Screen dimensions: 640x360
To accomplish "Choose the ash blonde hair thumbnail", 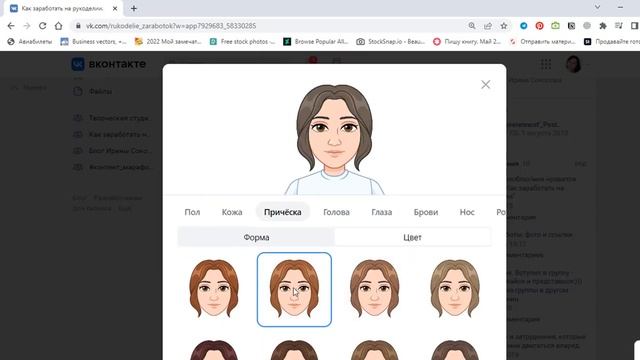I will click(455, 289).
